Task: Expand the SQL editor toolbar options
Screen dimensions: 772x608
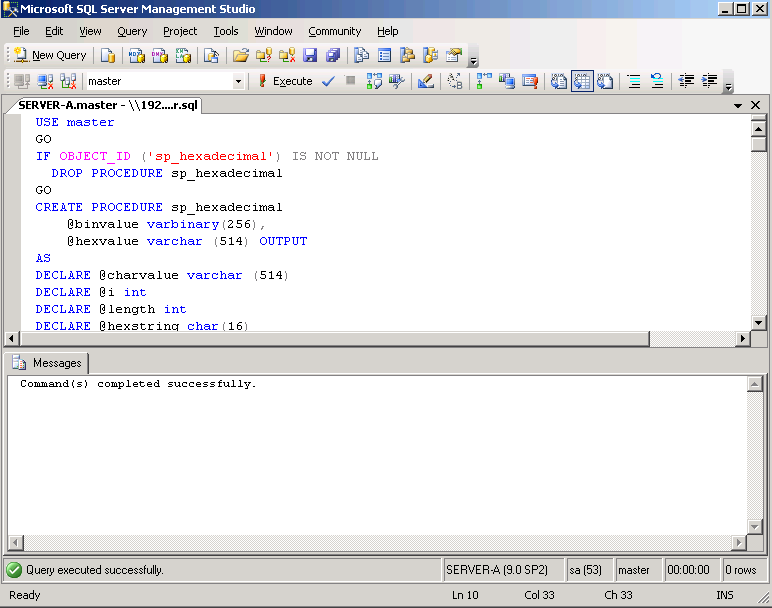Action: pos(728,85)
